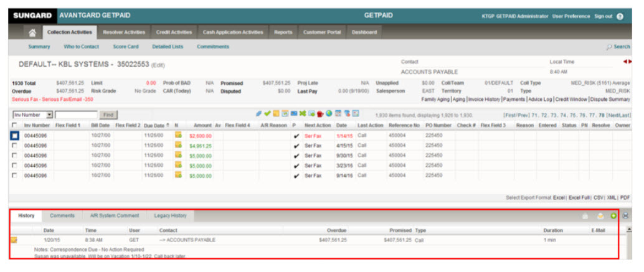Open Detailed Lists submenu
The height and width of the screenshot is (272, 644).
[x=168, y=47]
